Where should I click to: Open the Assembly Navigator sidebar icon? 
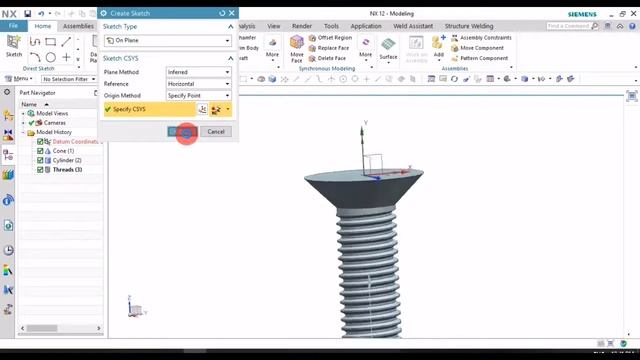tap(8, 116)
